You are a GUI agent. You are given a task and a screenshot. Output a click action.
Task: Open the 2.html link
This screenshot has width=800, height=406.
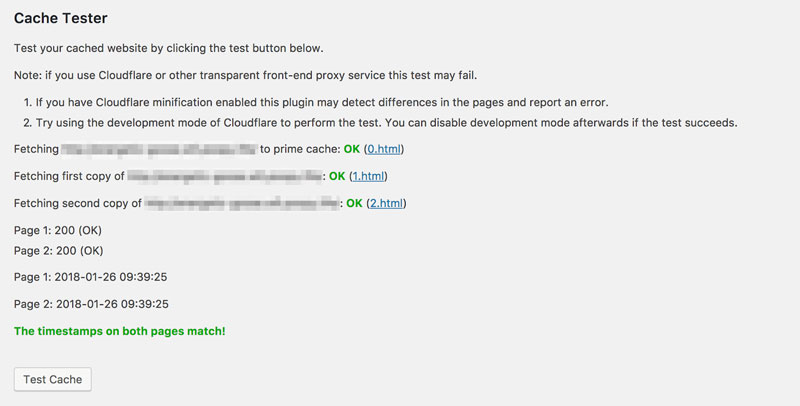pyautogui.click(x=386, y=203)
